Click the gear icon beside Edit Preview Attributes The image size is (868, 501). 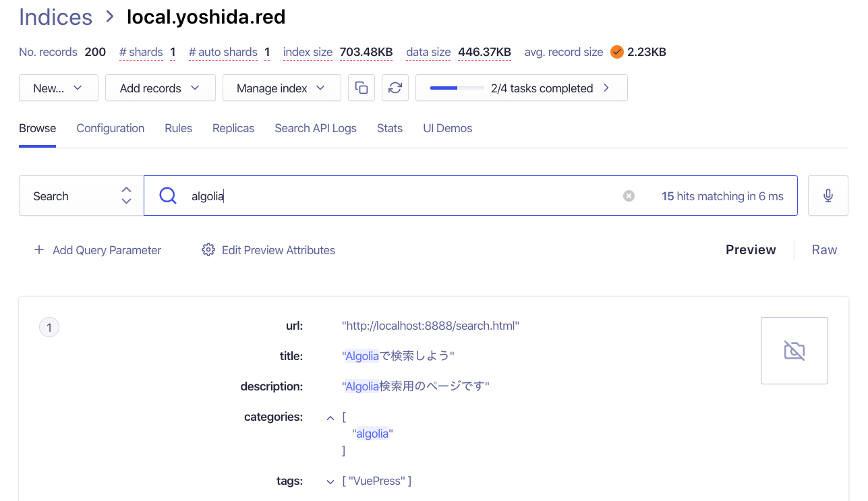208,250
